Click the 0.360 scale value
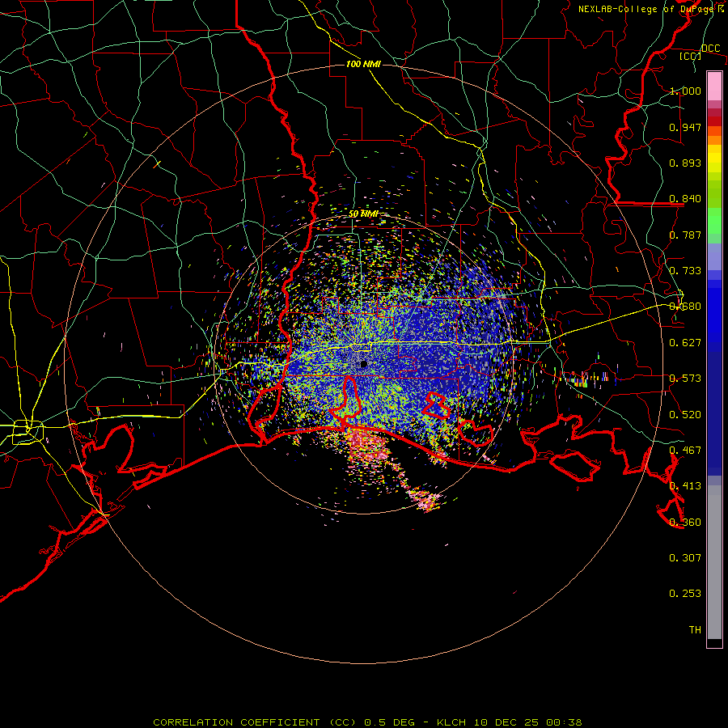Screen dimensions: 728x728 click(685, 523)
